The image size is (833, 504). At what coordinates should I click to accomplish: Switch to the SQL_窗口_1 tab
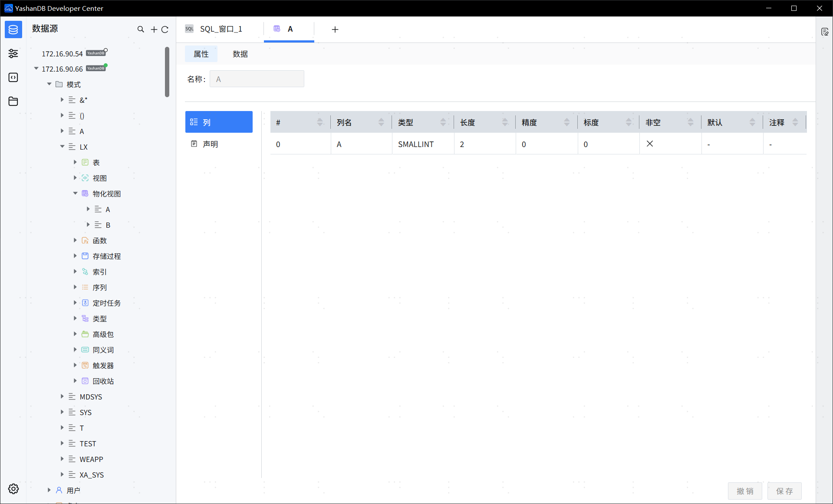(x=221, y=29)
